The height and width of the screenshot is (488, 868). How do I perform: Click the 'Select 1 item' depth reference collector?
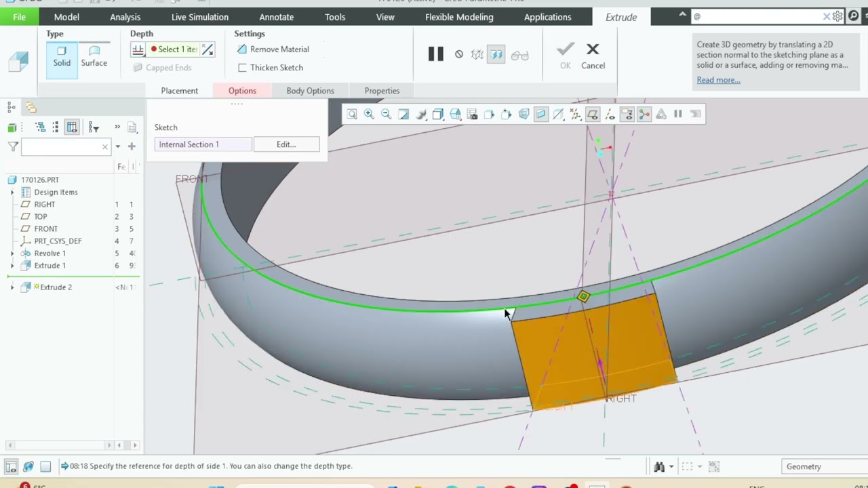pos(174,49)
